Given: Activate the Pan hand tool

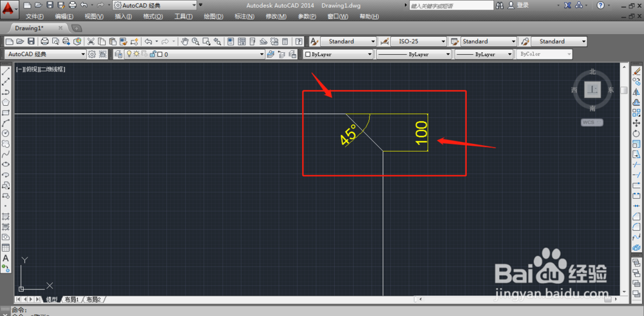Looking at the screenshot, I should (x=185, y=41).
